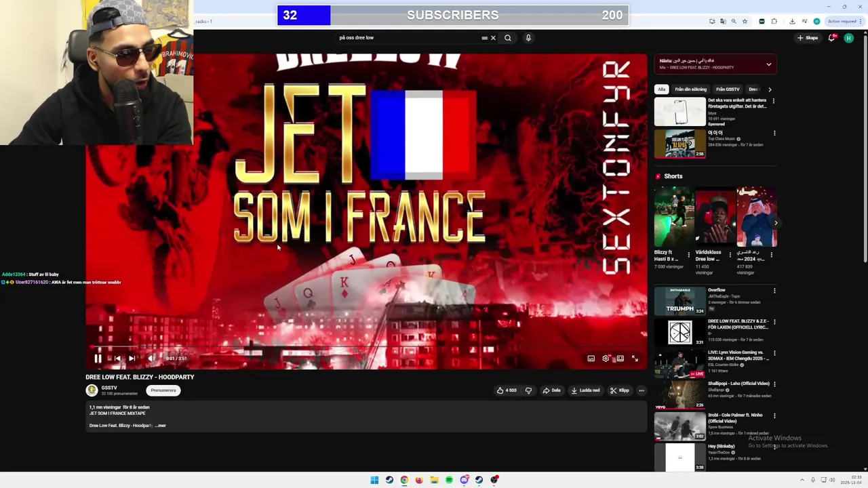
Task: Click Chrome install app icon
Action: pyautogui.click(x=712, y=21)
